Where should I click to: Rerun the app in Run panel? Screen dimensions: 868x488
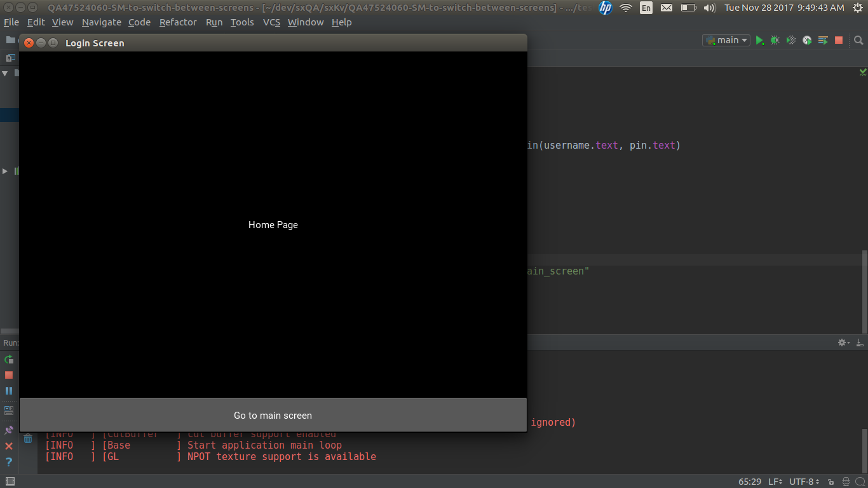(x=9, y=360)
